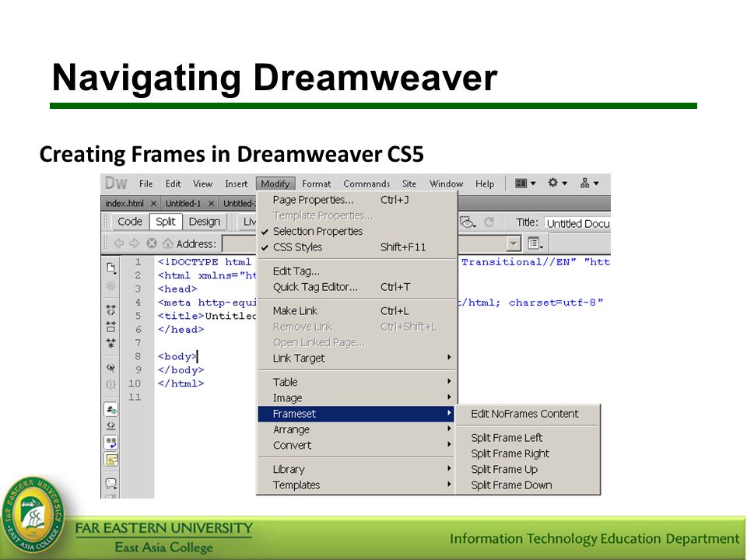This screenshot has height=560, width=747.
Task: Choose Edit Tag menu item
Action: point(357,271)
